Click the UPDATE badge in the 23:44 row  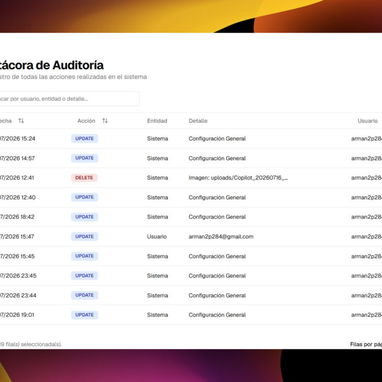tap(84, 295)
